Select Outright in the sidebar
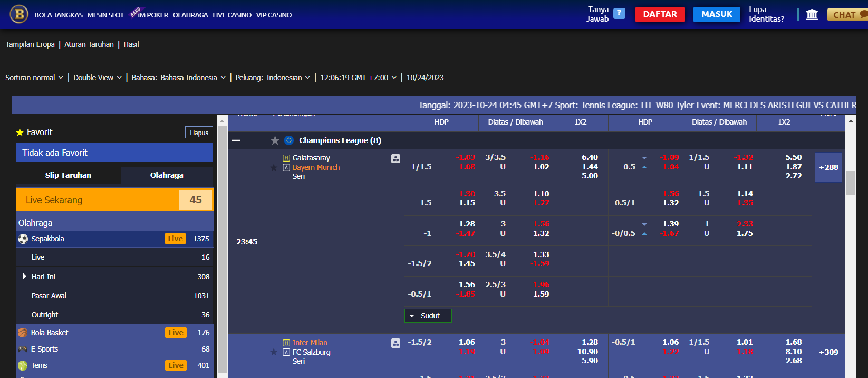Image resolution: width=868 pixels, height=378 pixels. coord(114,315)
